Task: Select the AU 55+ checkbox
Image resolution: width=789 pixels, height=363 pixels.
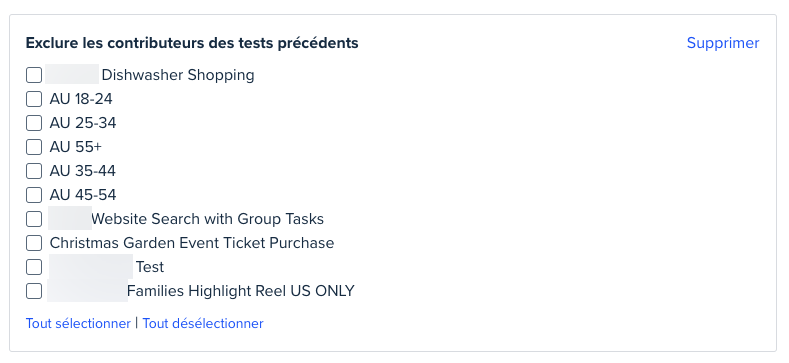Action: point(34,147)
